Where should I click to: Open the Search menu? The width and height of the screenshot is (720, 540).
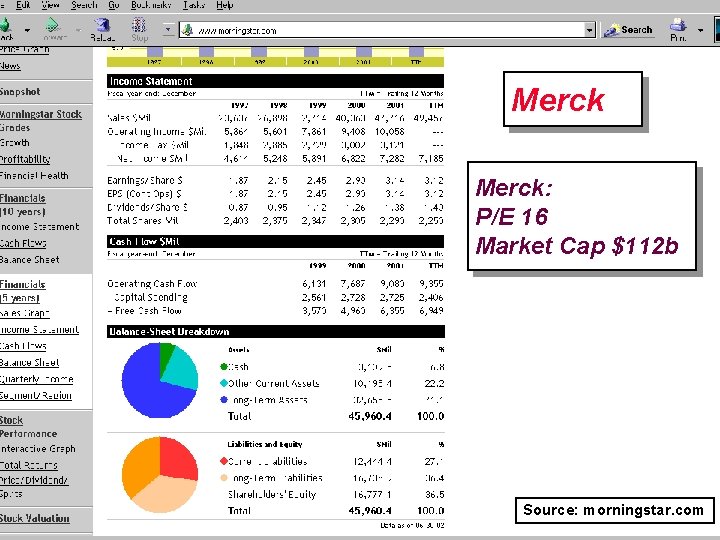pos(84,5)
